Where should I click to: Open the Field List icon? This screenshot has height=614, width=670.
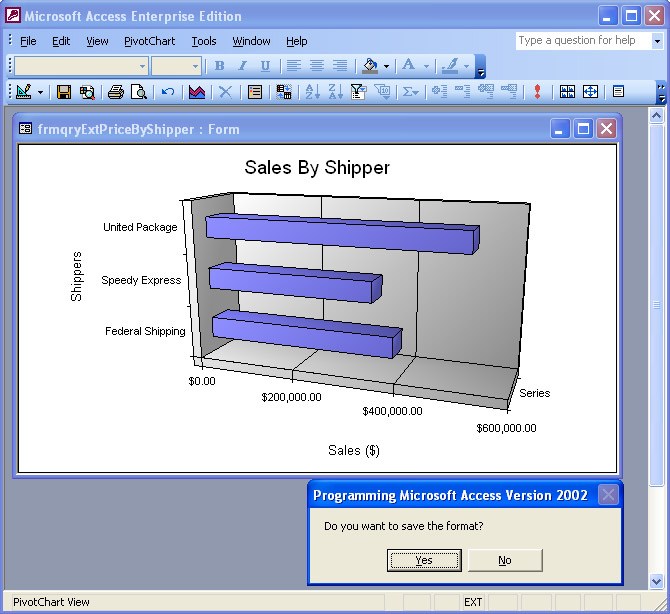[x=255, y=92]
